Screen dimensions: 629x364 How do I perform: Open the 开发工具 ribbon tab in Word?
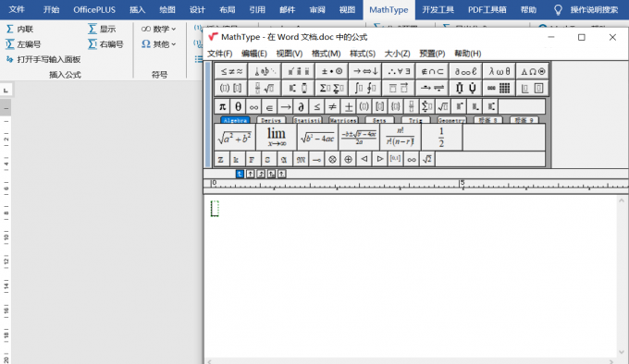click(438, 9)
